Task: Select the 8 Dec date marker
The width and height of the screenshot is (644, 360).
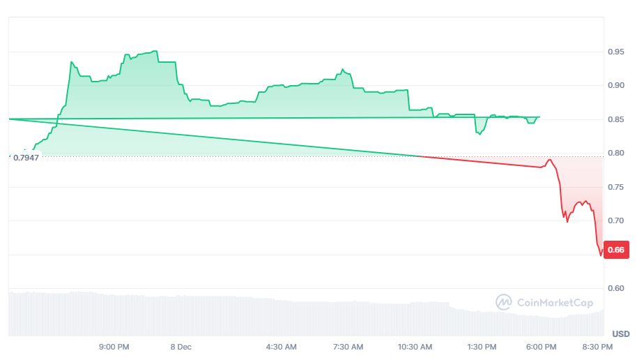Action: [181, 347]
